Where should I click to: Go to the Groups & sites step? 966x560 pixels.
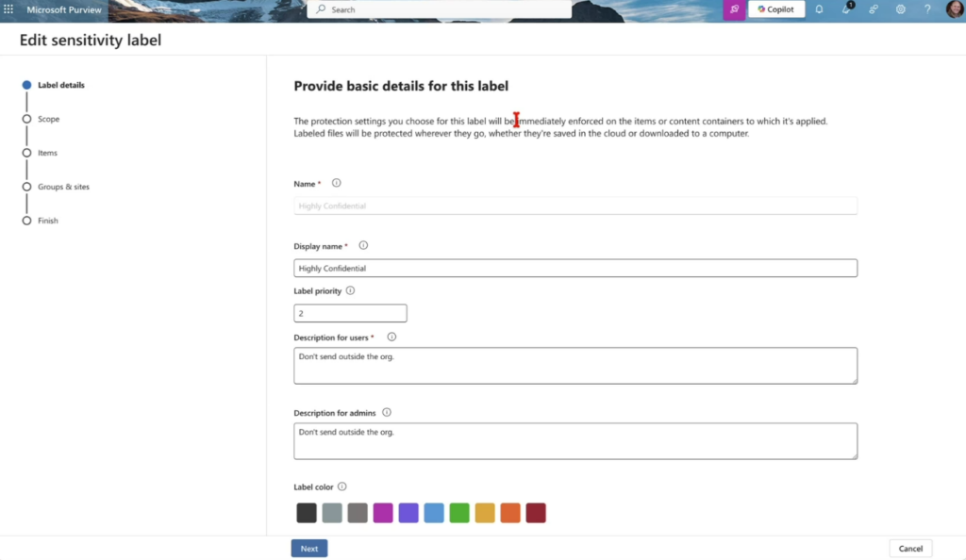[63, 187]
